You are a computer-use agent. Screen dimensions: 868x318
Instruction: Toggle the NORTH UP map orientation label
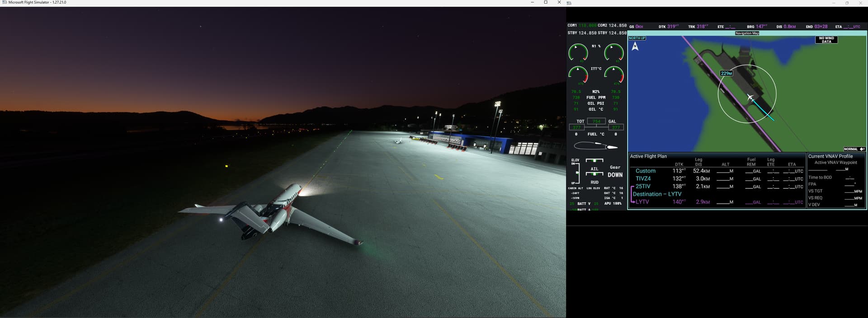[x=637, y=38]
